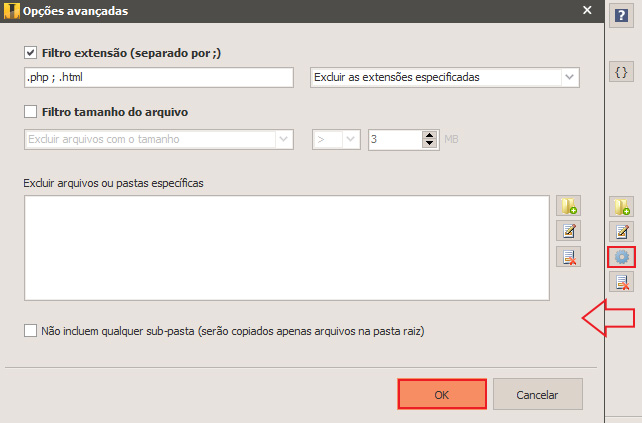The image size is (642, 423).
Task: Click the sidebar delete list icon
Action: tap(622, 282)
